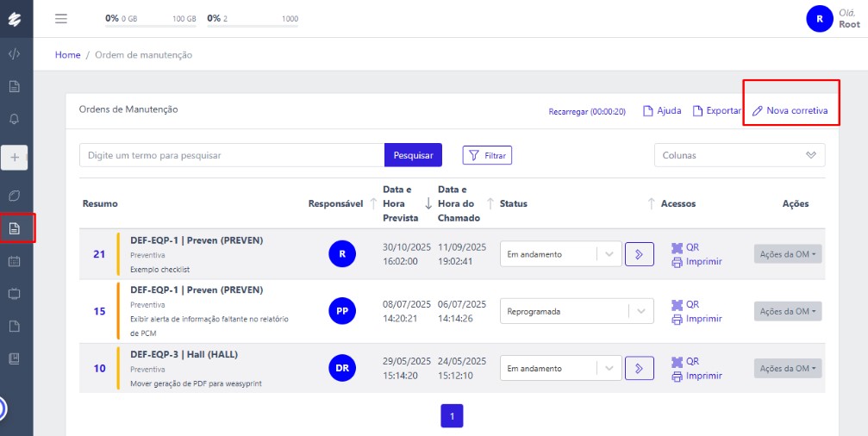
Task: Click the Pesquisar button
Action: click(413, 155)
